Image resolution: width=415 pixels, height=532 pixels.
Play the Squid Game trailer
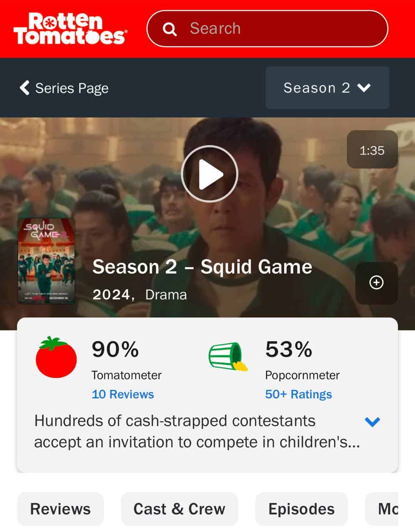click(210, 174)
